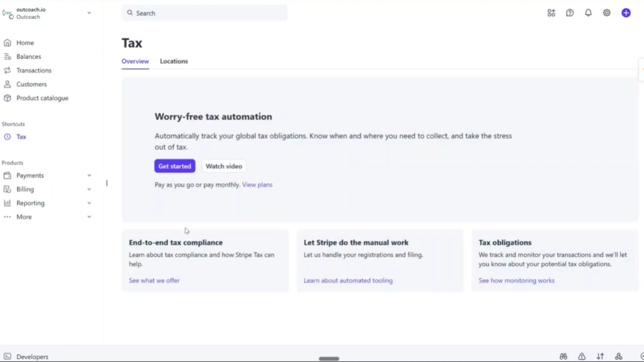Expand the Billing menu chevron
This screenshot has height=362, width=644.
coord(89,189)
